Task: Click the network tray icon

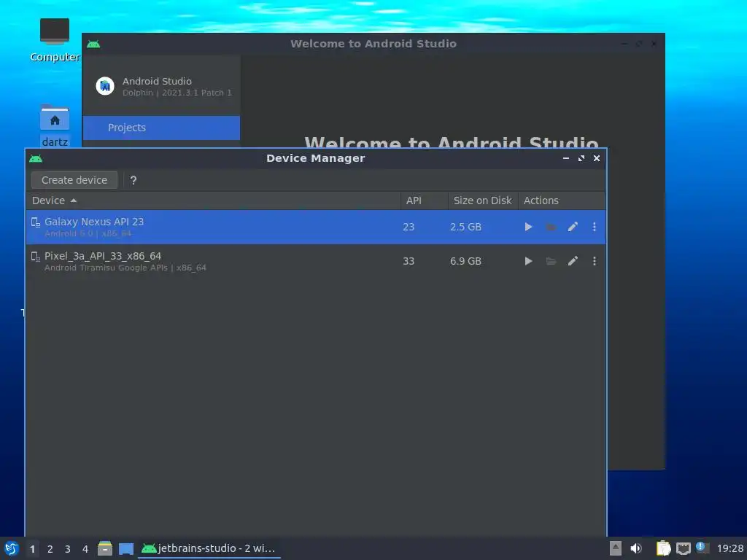Action: pyautogui.click(x=683, y=548)
